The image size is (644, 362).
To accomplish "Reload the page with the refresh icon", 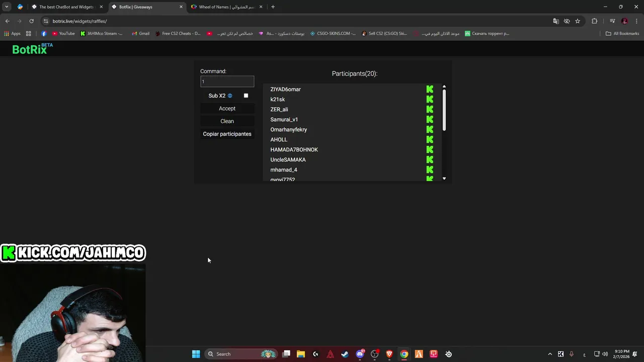I will point(31,21).
